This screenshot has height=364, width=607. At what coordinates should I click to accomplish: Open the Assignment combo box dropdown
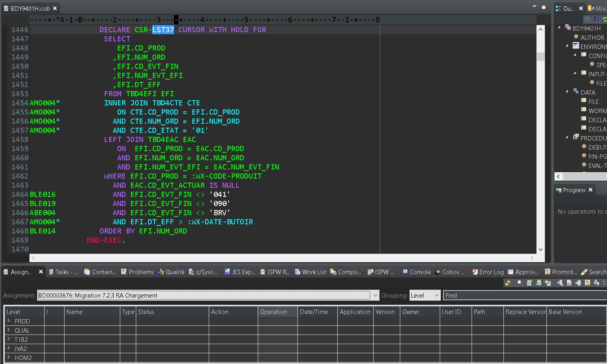[375, 295]
